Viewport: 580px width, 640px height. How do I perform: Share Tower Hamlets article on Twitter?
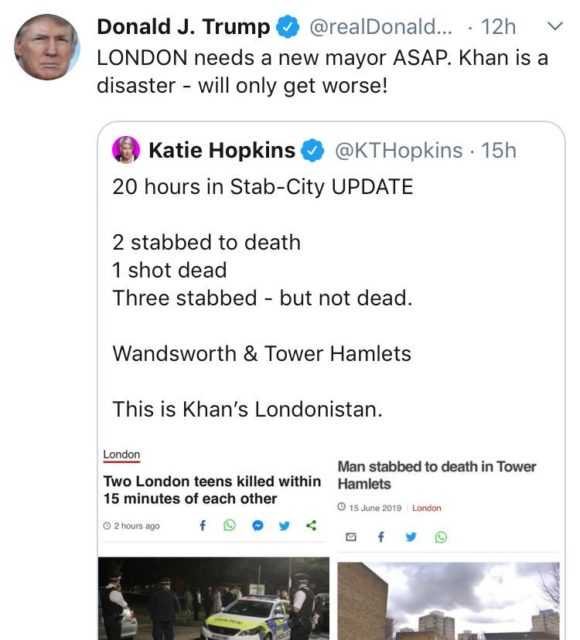pyautogui.click(x=411, y=537)
